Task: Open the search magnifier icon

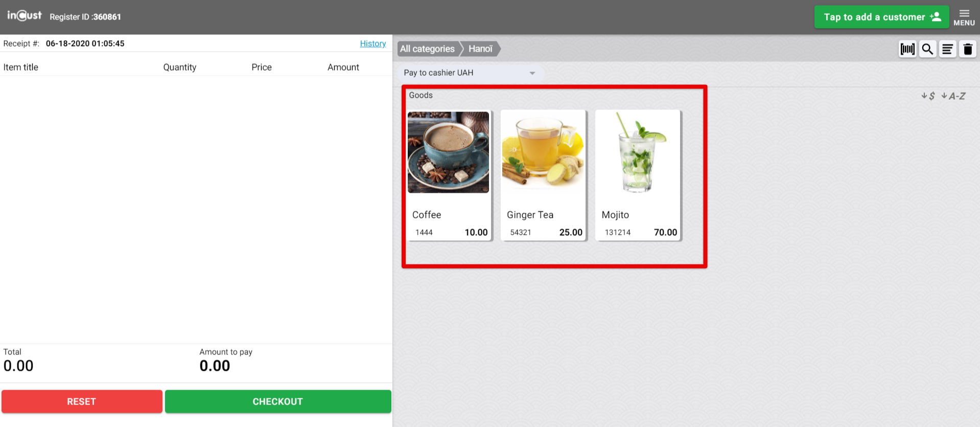Action: 927,49
